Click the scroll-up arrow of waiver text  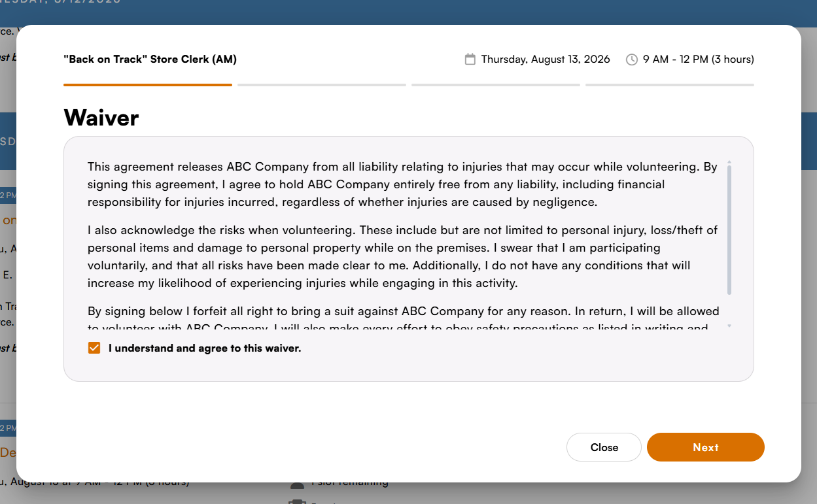pyautogui.click(x=729, y=161)
